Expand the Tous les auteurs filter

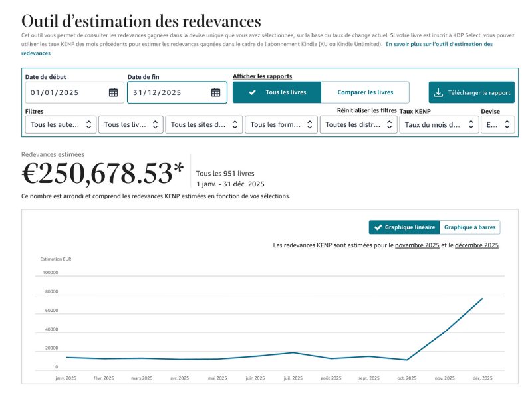tap(61, 124)
